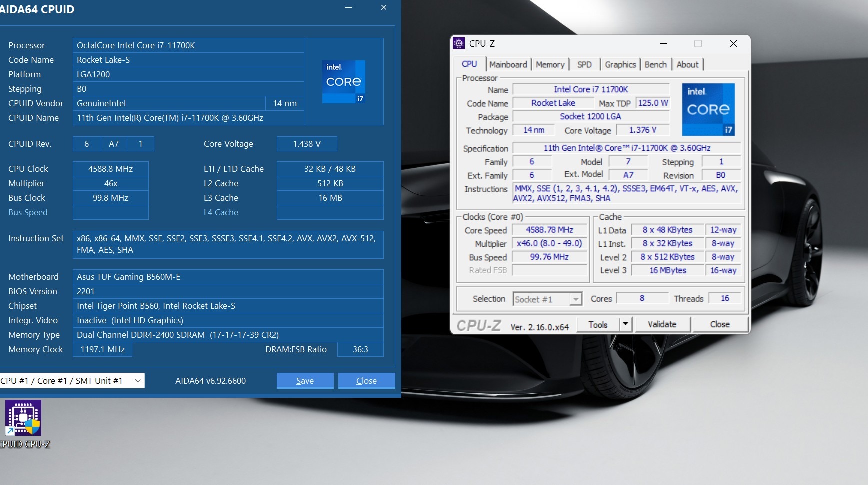Viewport: 868px width, 485px height.
Task: Click the Code Name value Rocket Lake in CPU-Z
Action: (553, 103)
